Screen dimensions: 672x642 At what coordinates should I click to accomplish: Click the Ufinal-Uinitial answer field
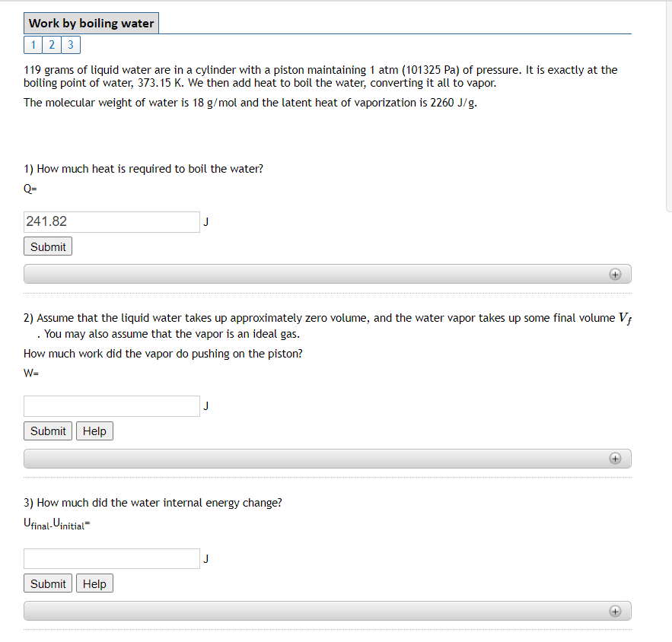111,558
